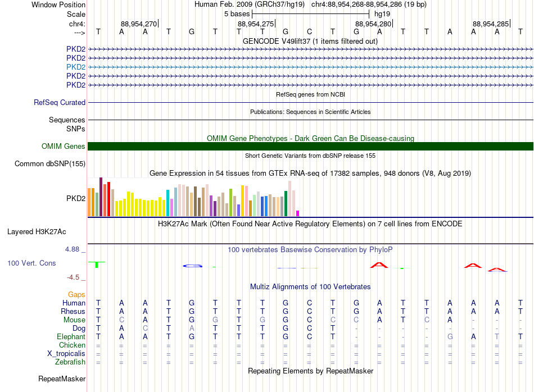Screen dimensions: 534x392
Task: Click the first red A PhyloP logo
Action: [379, 265]
